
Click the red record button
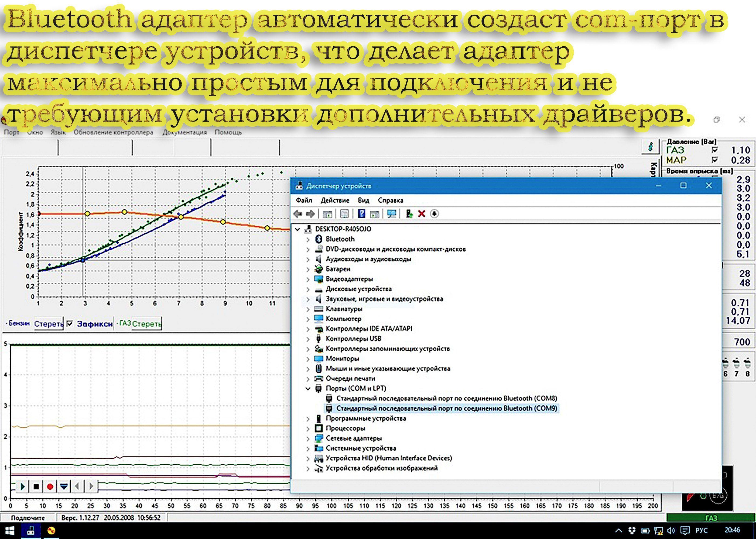(x=50, y=486)
